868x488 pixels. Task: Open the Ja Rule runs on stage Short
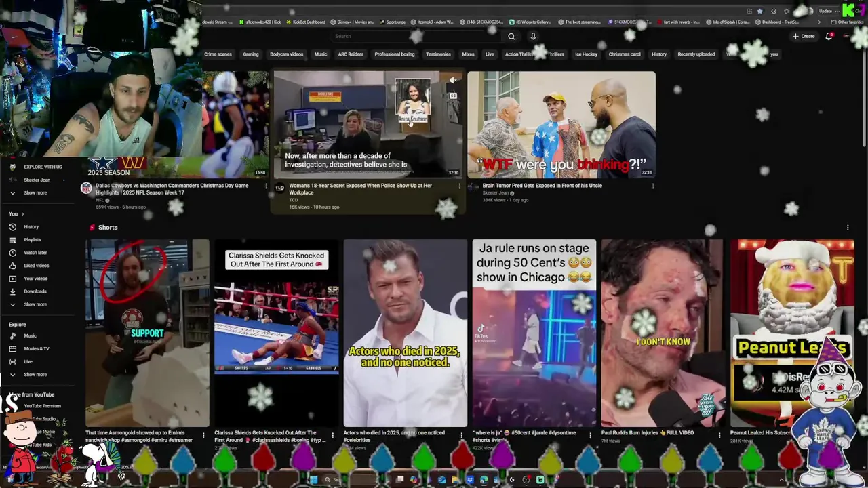pos(534,333)
